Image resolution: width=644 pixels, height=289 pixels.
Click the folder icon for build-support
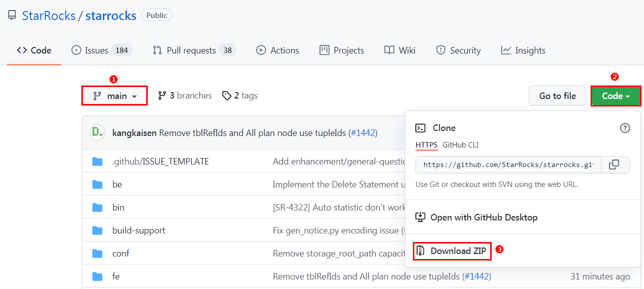tap(97, 230)
